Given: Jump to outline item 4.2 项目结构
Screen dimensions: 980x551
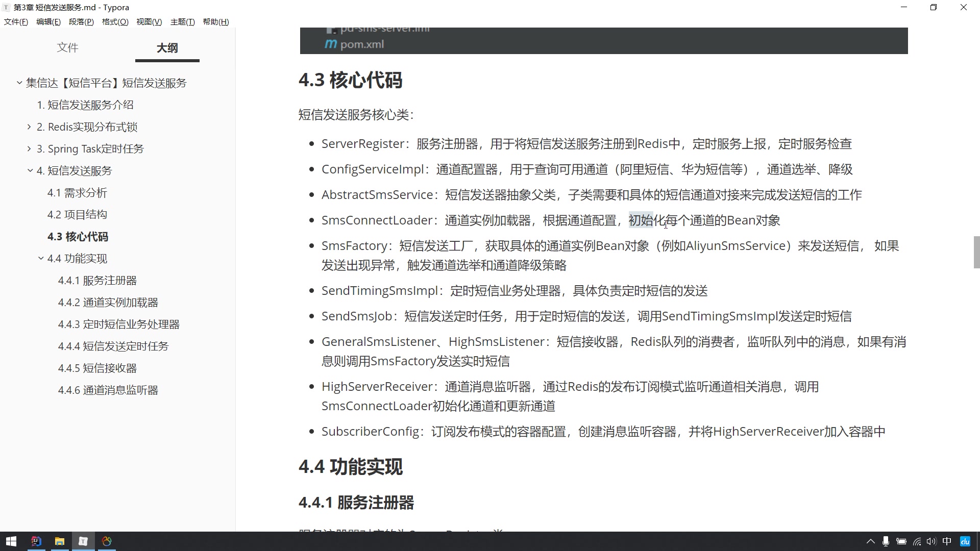Looking at the screenshot, I should tap(77, 214).
